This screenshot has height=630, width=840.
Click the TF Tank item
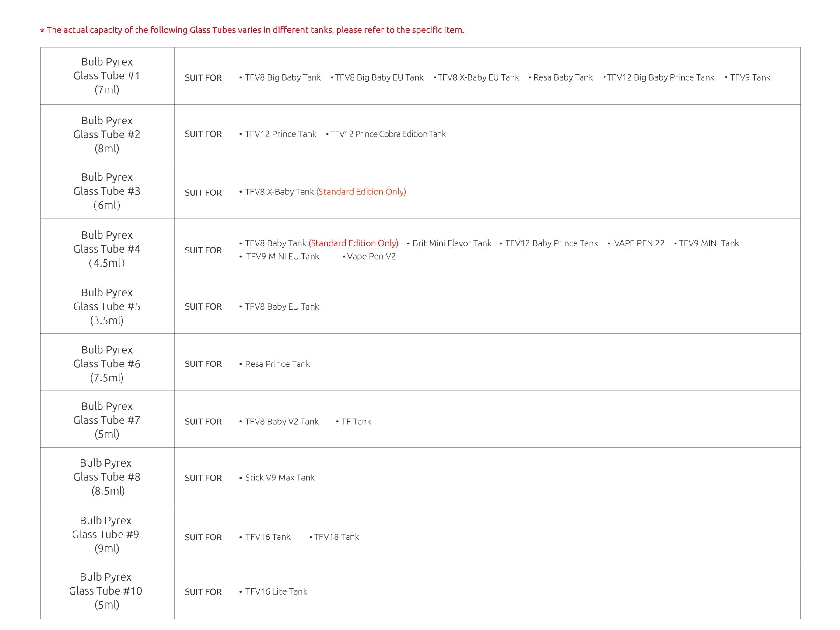coord(356,422)
